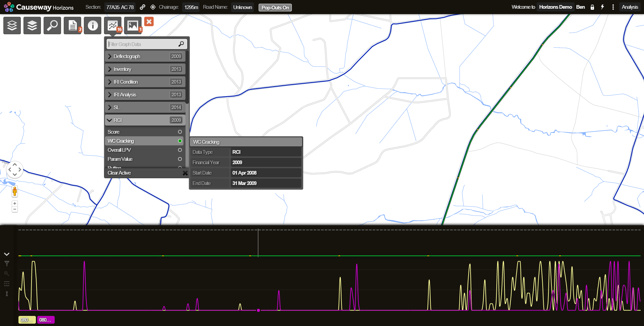644x326 pixels.
Task: Click the X beside Clear Active
Action: pos(185,173)
